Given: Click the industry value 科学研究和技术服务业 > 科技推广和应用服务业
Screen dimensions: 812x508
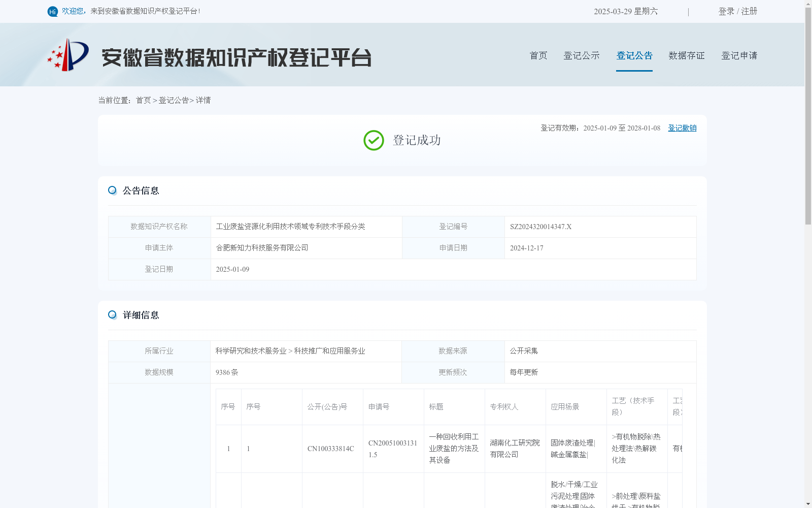Looking at the screenshot, I should 290,351.
